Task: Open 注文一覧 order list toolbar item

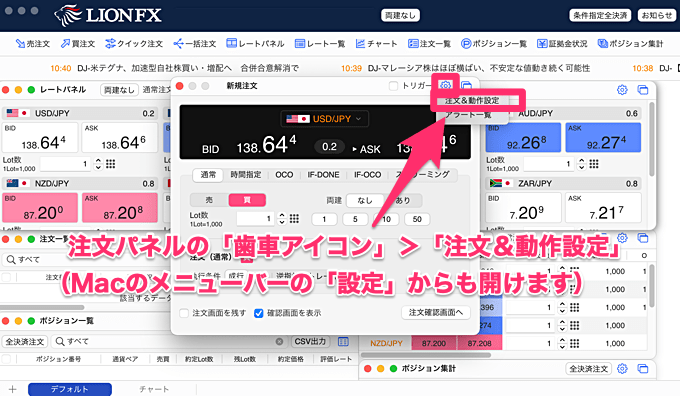Action: [429, 44]
